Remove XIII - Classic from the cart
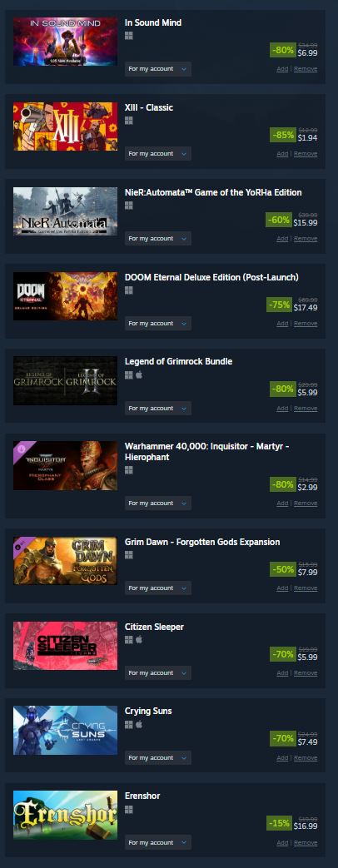The width and height of the screenshot is (338, 868). [306, 154]
